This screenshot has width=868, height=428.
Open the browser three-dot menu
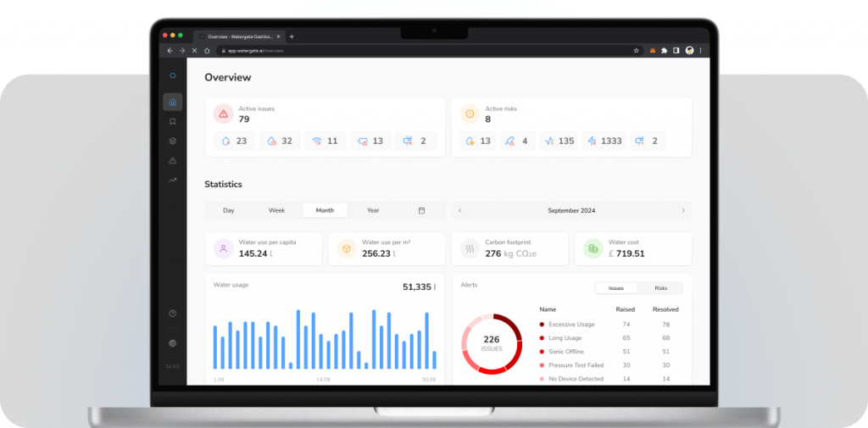tap(701, 51)
